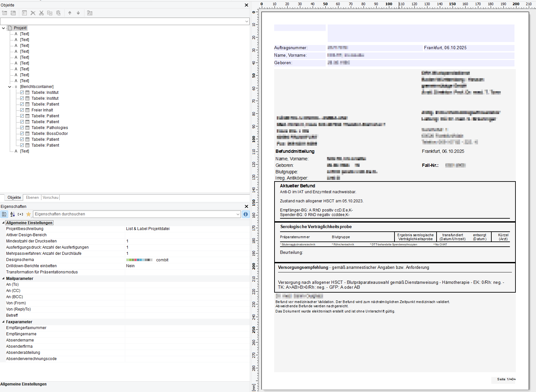
Task: Collapse the Berichtscontainer tree node
Action: [x=9, y=87]
